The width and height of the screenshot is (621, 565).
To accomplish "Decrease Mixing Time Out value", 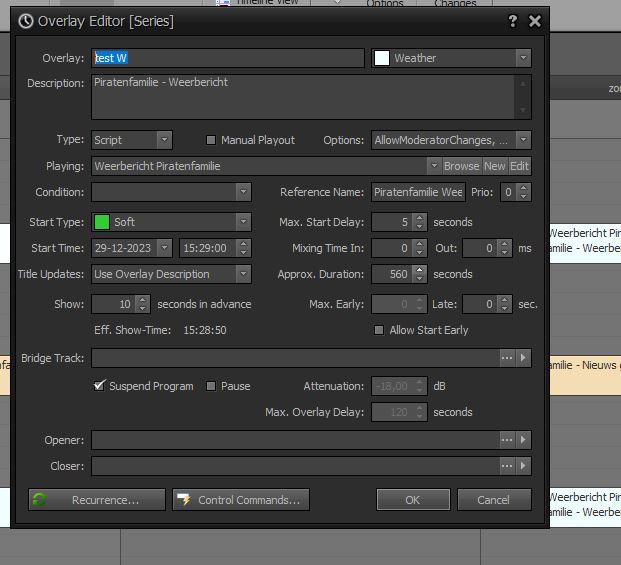I will 504,252.
